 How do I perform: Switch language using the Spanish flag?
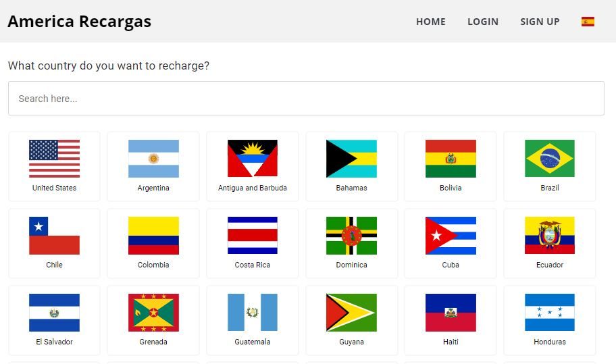coord(588,22)
